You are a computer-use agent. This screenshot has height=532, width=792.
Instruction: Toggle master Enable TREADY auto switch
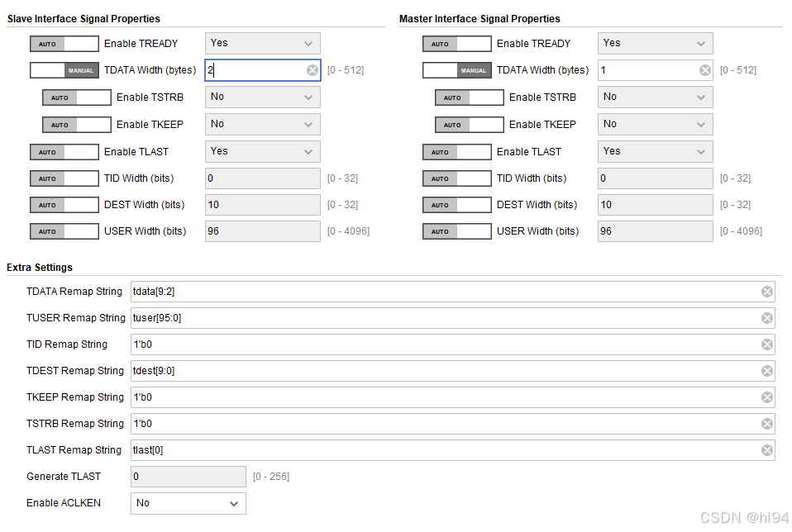457,44
